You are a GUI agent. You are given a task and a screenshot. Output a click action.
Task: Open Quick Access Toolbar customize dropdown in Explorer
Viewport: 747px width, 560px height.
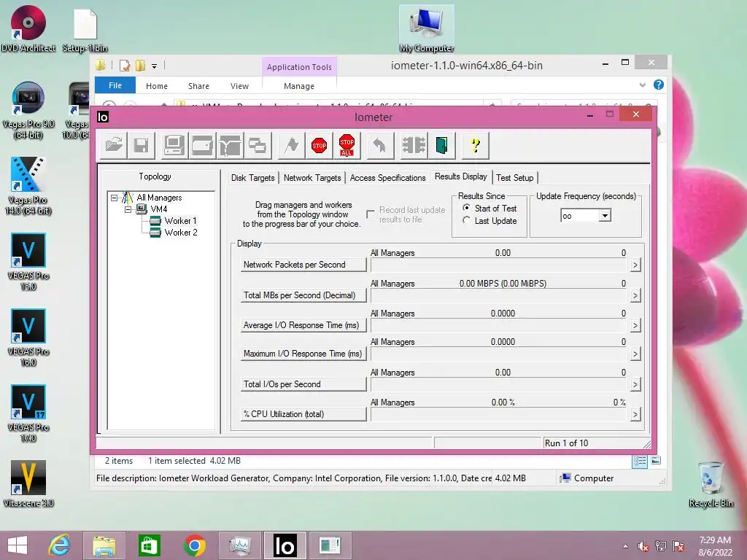click(x=154, y=66)
